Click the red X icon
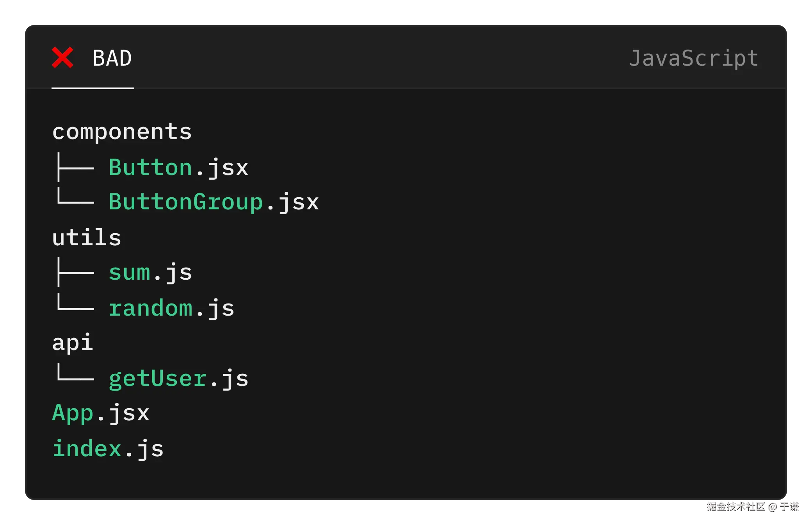The height and width of the screenshot is (525, 812). coord(62,57)
